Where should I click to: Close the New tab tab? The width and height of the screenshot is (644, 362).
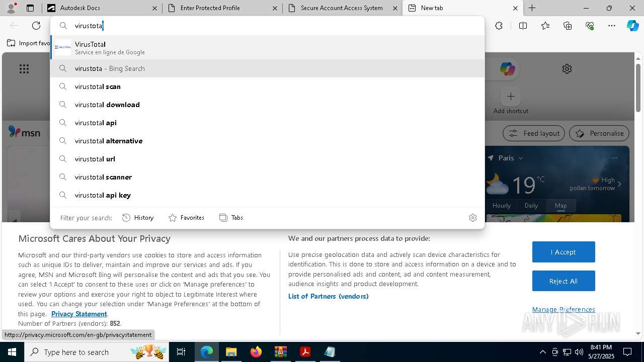pos(515,8)
